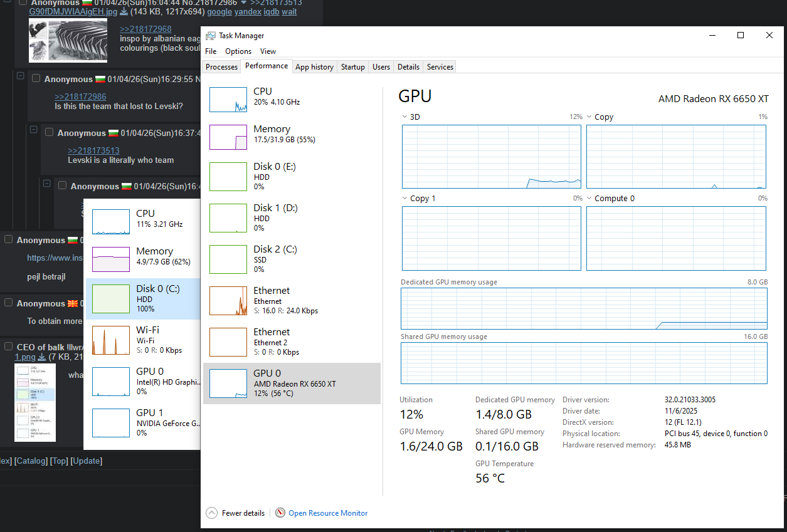This screenshot has height=532, width=787.
Task: Click the Shared GPU memory usage graph
Action: click(x=584, y=363)
